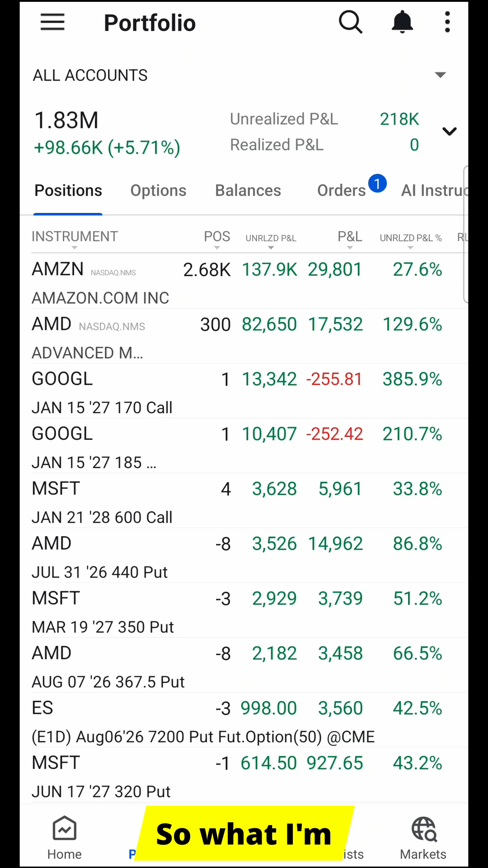Open GOOGL JAN 15 '27 170 Call

pyautogui.click(x=244, y=392)
